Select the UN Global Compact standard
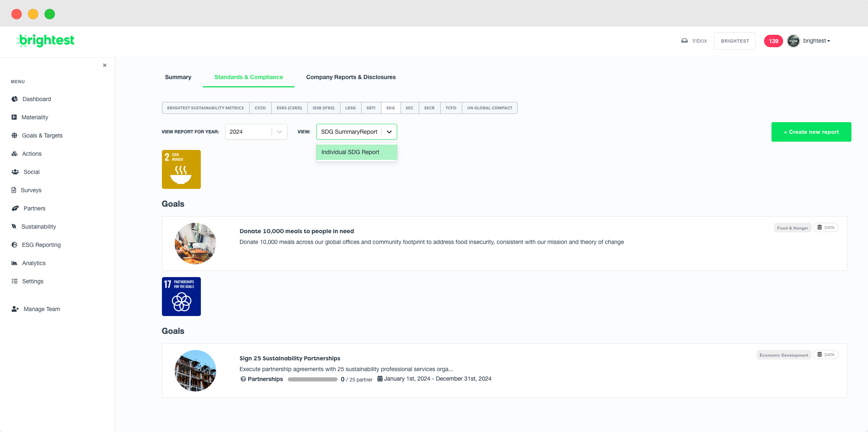 point(489,108)
